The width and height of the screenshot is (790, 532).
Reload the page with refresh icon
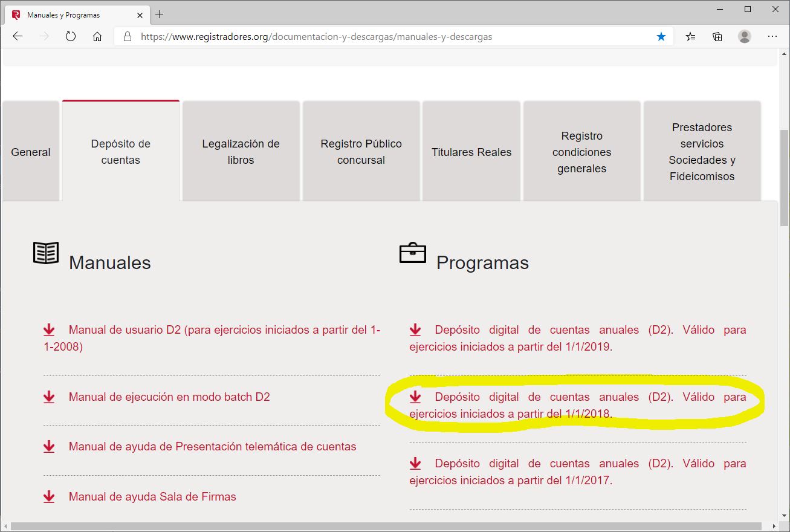[71, 36]
